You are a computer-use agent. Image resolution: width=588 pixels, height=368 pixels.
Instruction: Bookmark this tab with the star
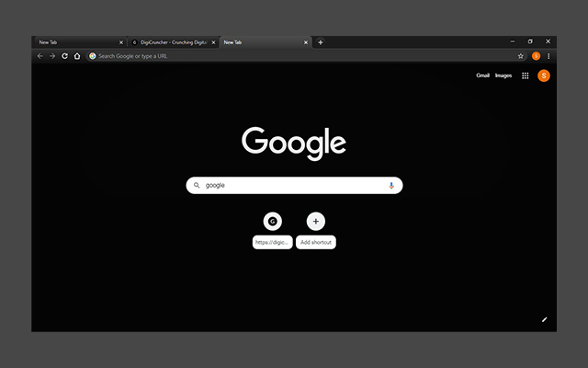coord(521,56)
